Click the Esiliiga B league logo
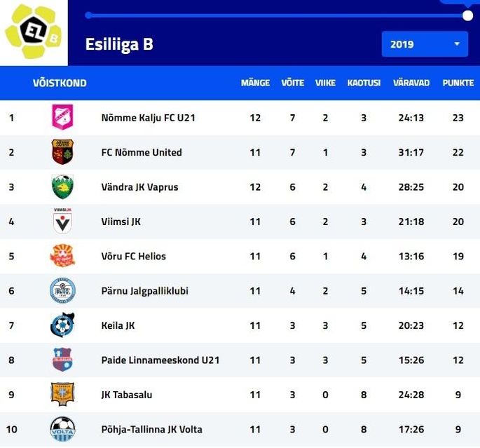This screenshot has width=480, height=448. pyautogui.click(x=33, y=32)
